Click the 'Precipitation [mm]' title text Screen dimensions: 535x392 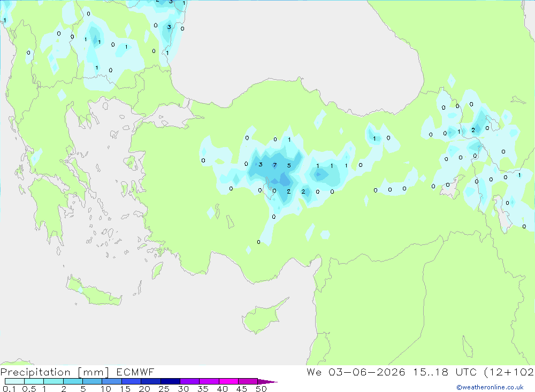pyautogui.click(x=55, y=372)
